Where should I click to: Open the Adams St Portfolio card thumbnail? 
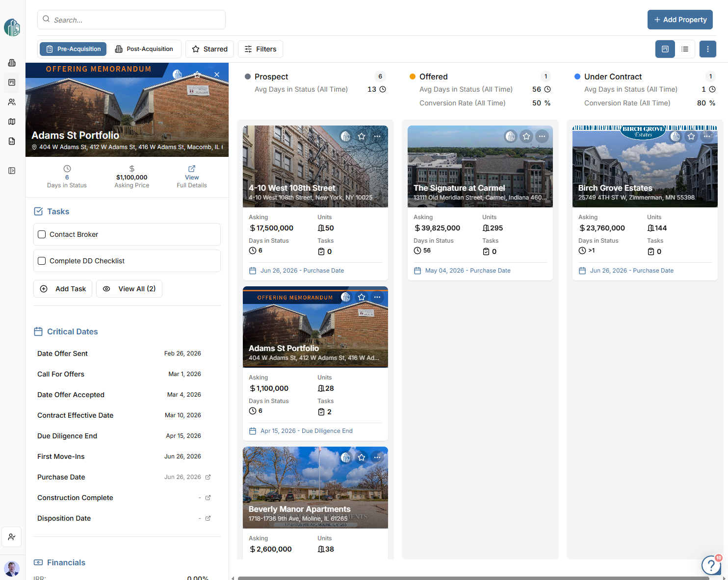coord(315,327)
